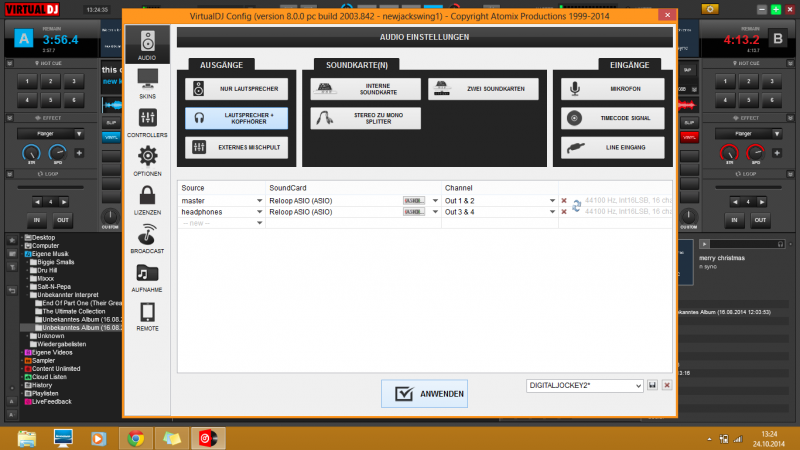Enable Timecode Signal input
The height and width of the screenshot is (450, 800).
(x=613, y=118)
